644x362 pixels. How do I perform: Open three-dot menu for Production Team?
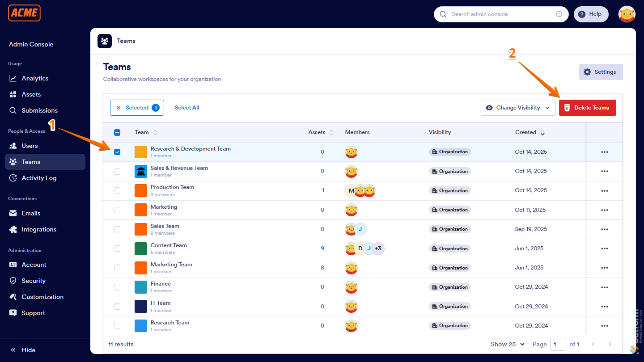[605, 191]
